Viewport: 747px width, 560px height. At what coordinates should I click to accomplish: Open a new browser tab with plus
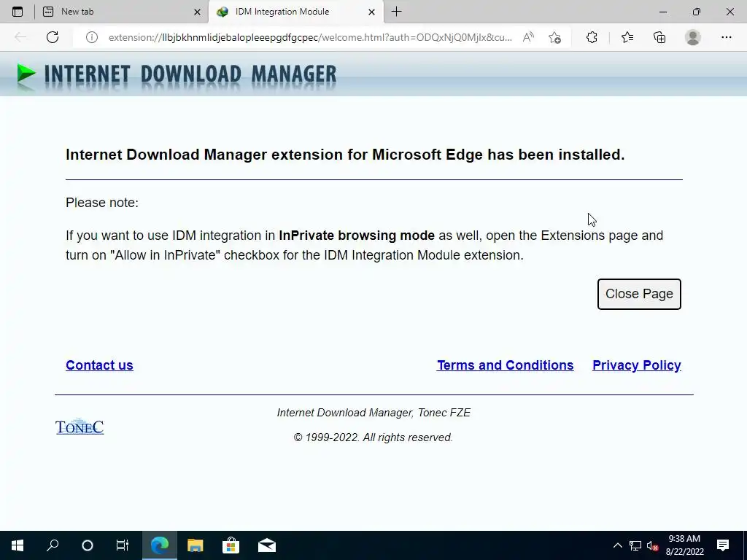click(396, 12)
